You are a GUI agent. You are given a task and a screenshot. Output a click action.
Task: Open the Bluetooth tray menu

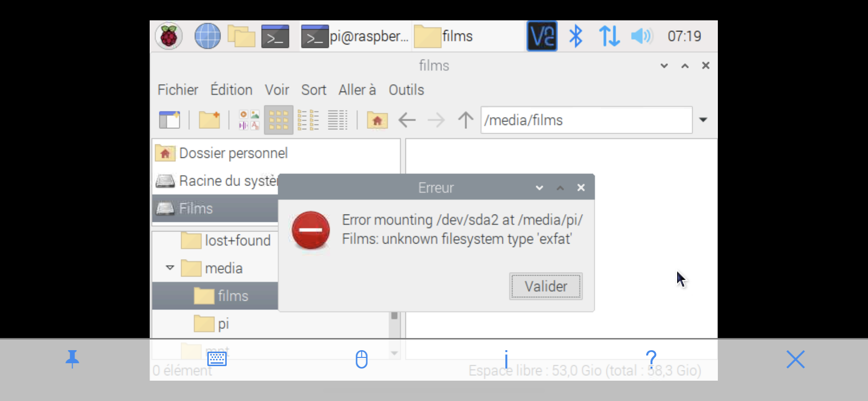click(x=575, y=36)
